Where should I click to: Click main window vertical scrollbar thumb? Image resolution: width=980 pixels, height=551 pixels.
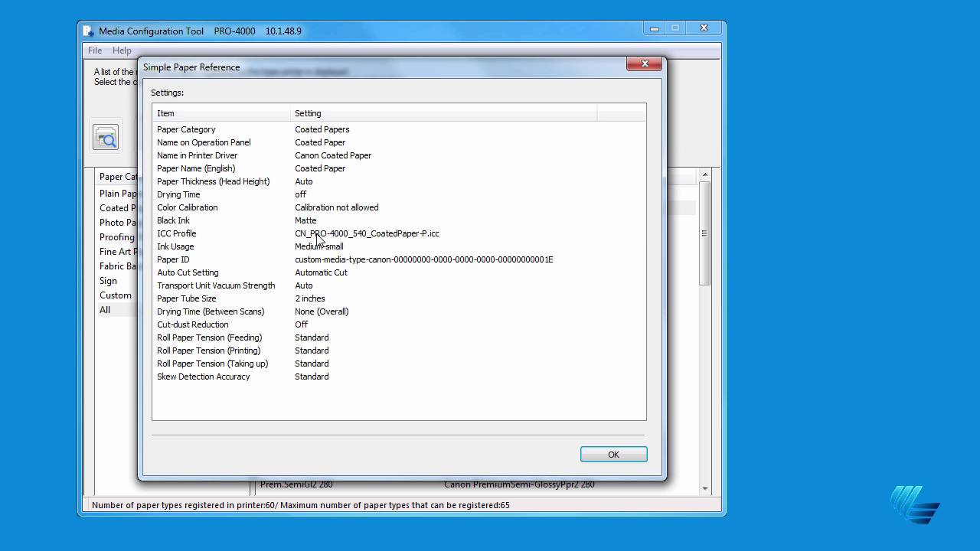point(704,233)
